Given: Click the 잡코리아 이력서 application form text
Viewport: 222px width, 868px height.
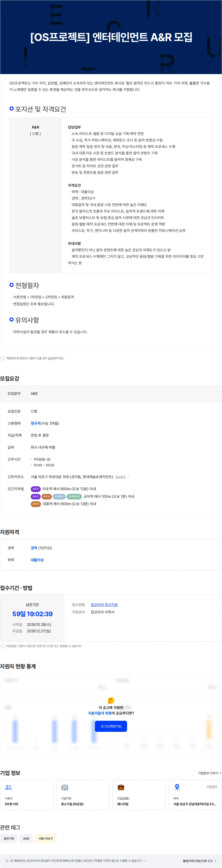Looking at the screenshot, I should [103, 612].
